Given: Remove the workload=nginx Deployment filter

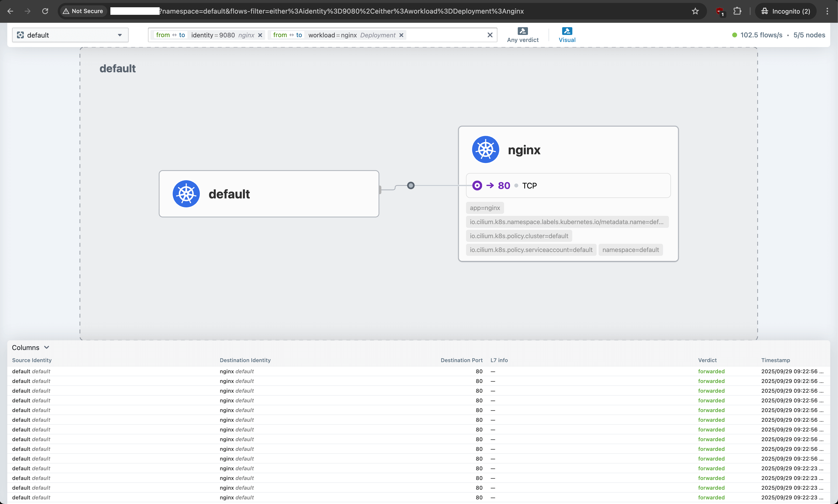Looking at the screenshot, I should [x=401, y=35].
